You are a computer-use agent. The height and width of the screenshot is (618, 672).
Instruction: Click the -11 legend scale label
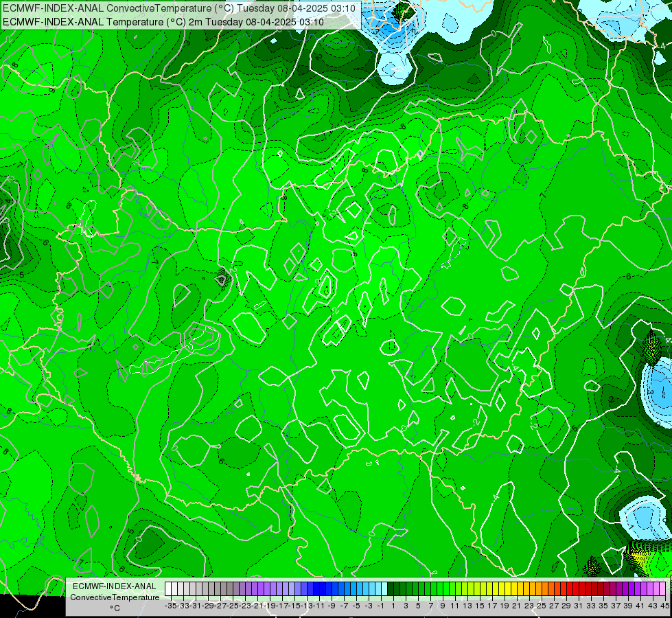tap(320, 606)
